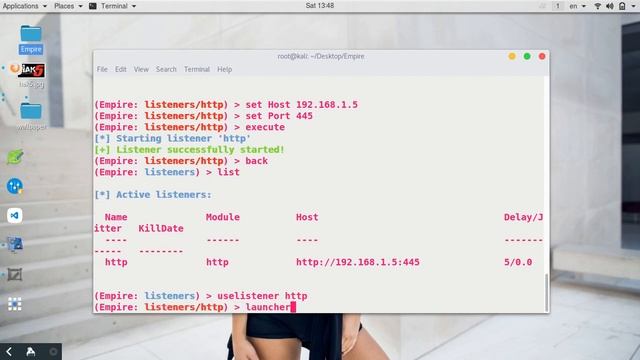Click the 'list' command text
This screenshot has height=360, width=640.
228,172
